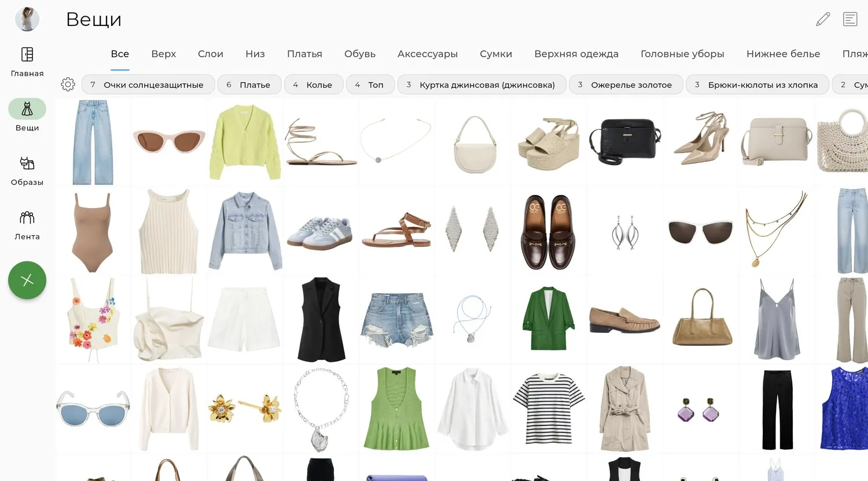Go to Главная in the sidebar
This screenshot has width=868, height=481.
click(27, 62)
